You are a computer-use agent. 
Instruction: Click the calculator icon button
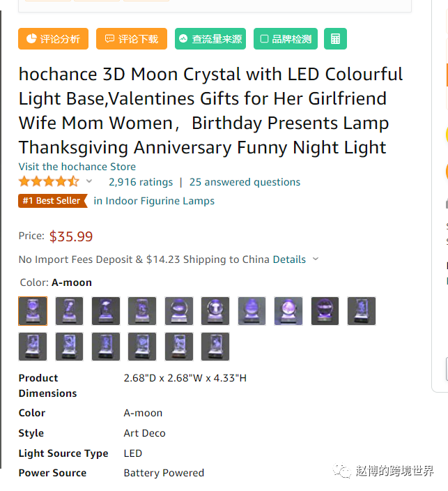pyautogui.click(x=335, y=39)
